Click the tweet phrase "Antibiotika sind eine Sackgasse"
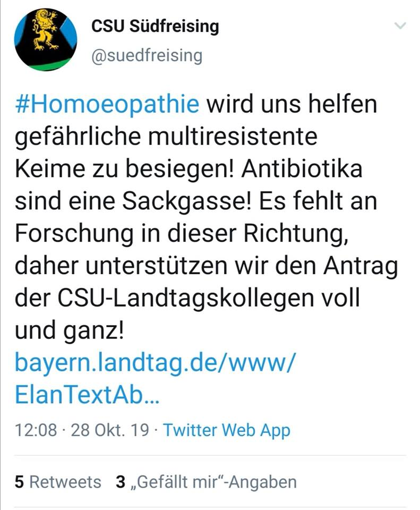420x510 pixels. point(188,185)
